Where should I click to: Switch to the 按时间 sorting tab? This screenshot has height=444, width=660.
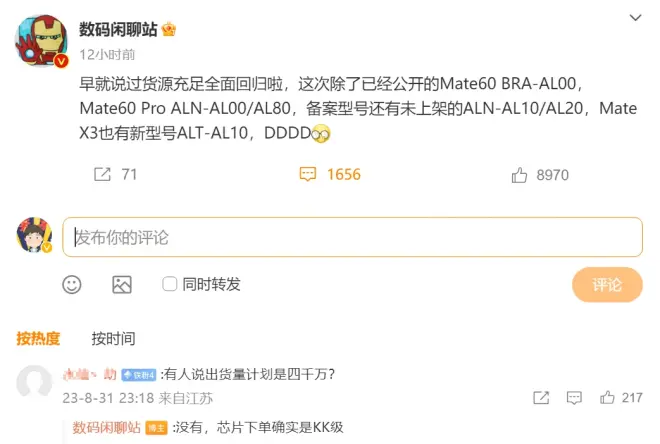point(114,338)
